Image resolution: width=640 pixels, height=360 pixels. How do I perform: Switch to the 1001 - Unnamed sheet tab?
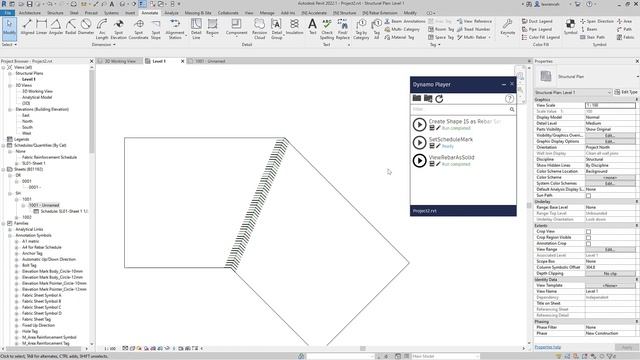(x=210, y=61)
